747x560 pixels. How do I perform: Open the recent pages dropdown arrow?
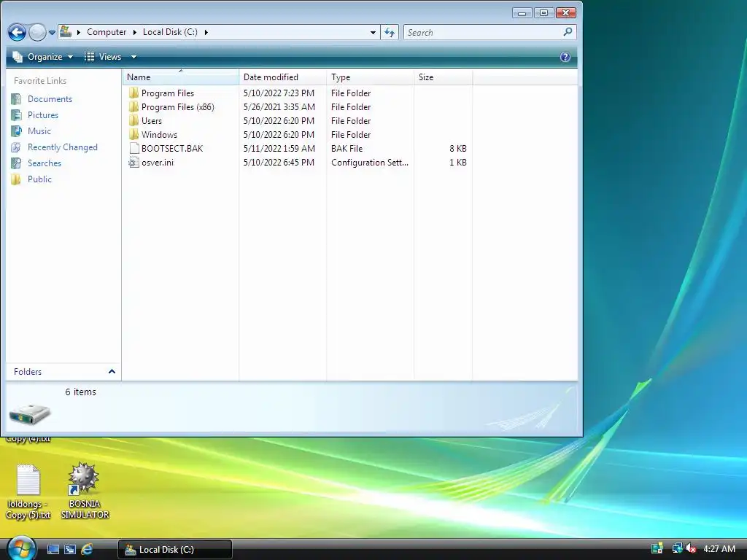[x=52, y=32]
